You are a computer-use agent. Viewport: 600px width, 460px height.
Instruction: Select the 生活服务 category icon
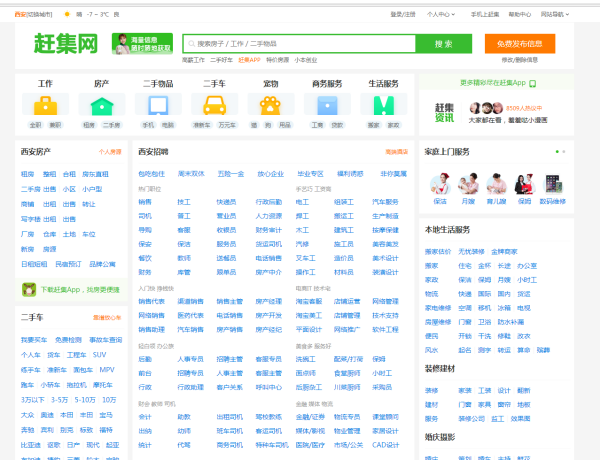click(x=383, y=105)
